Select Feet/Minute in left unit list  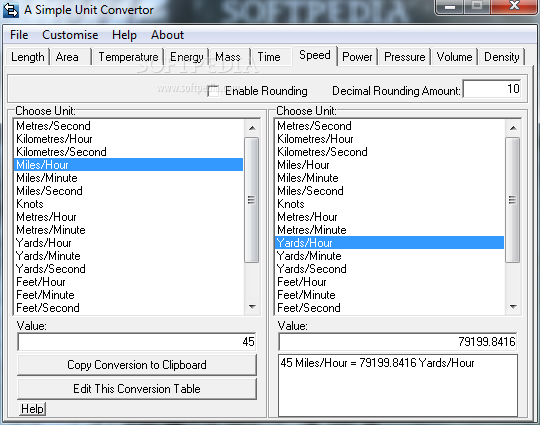(x=128, y=295)
